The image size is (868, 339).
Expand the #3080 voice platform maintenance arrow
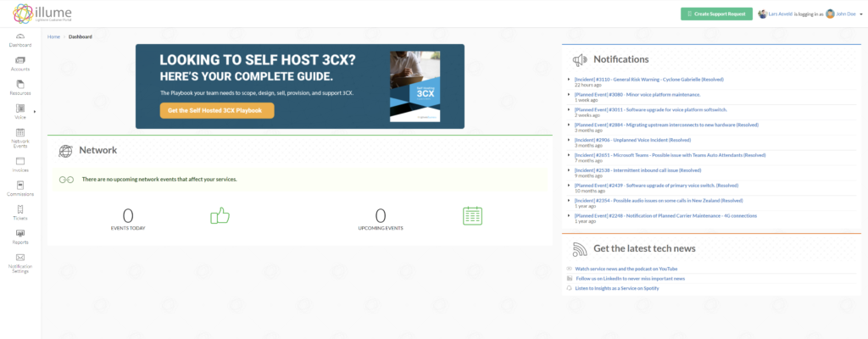[569, 94]
